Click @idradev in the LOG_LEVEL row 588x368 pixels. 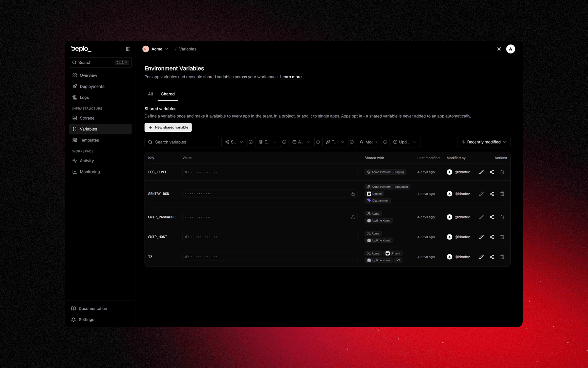tap(462, 172)
